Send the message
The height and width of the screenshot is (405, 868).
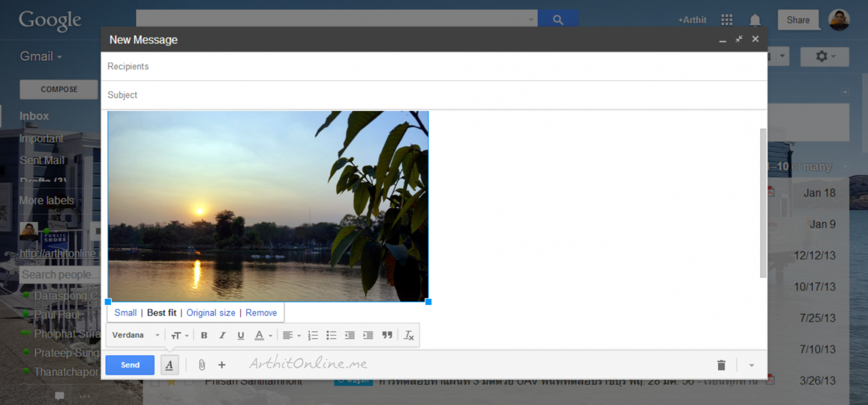(x=130, y=365)
